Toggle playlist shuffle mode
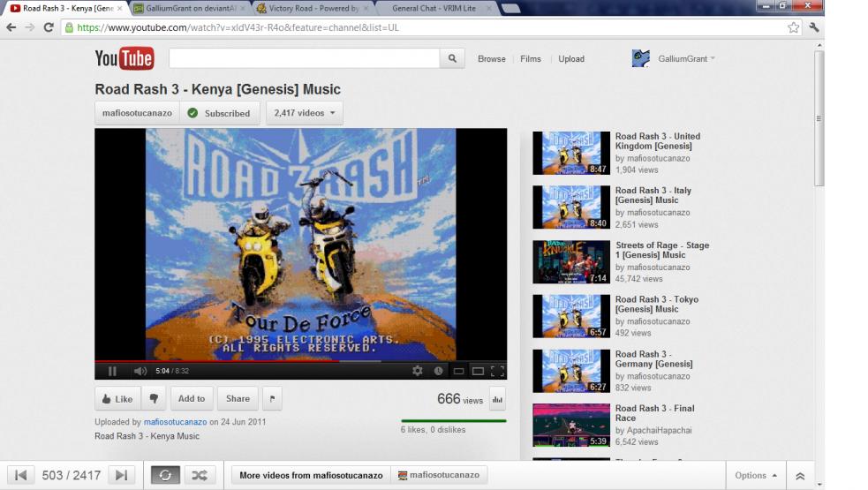The height and width of the screenshot is (490, 868). [x=199, y=475]
